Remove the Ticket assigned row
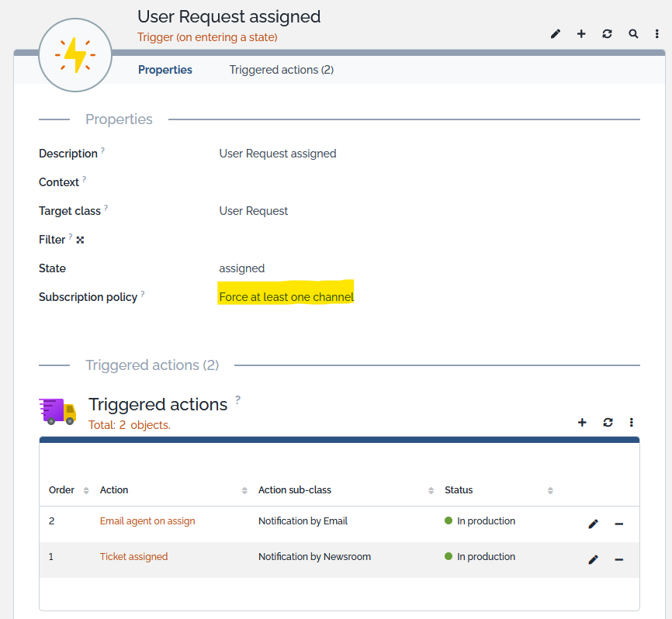 [x=618, y=559]
